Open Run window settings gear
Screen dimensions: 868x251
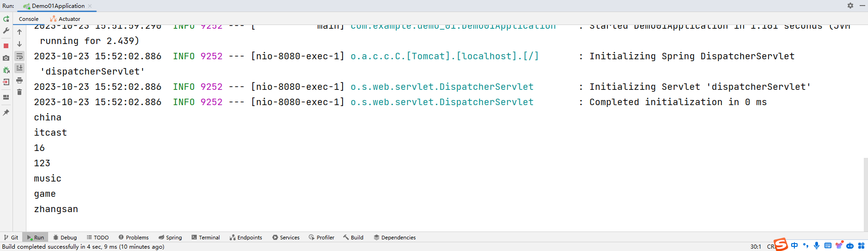tap(850, 6)
